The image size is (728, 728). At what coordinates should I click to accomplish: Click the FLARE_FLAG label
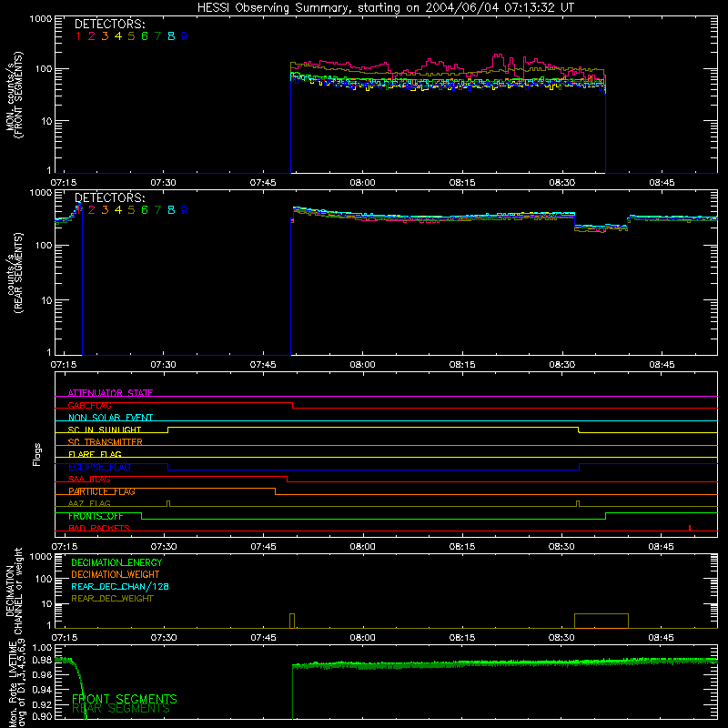[x=95, y=454]
